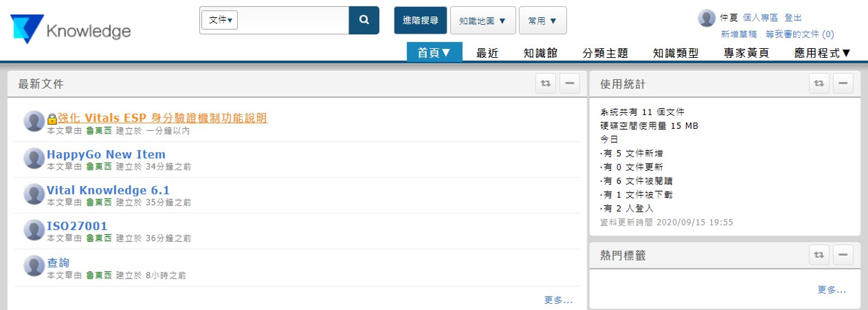Click the Knowledge logo
The image size is (868, 310).
pyautogui.click(x=70, y=31)
